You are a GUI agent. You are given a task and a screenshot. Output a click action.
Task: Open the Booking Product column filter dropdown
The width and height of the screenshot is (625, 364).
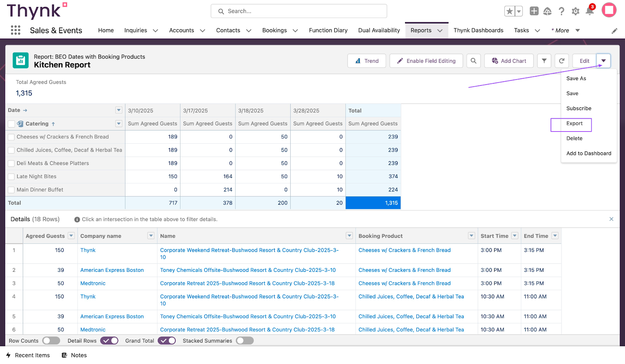coord(471,236)
